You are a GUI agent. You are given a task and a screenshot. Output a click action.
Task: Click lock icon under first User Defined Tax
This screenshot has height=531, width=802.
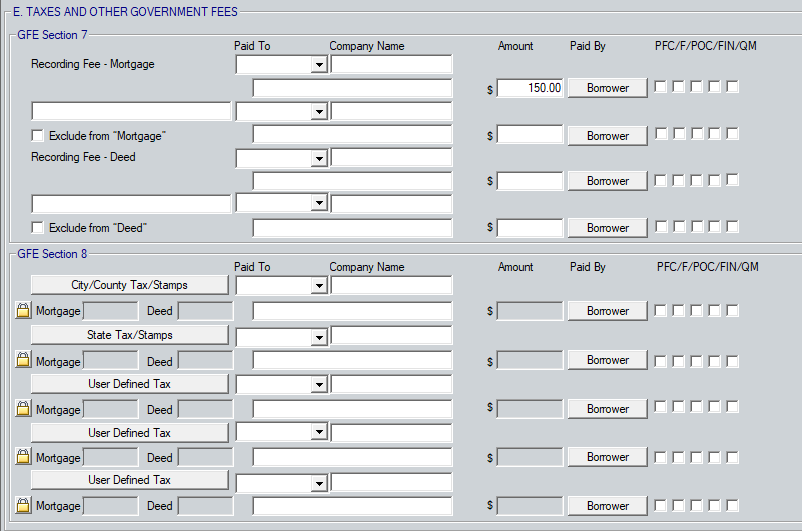pos(23,409)
